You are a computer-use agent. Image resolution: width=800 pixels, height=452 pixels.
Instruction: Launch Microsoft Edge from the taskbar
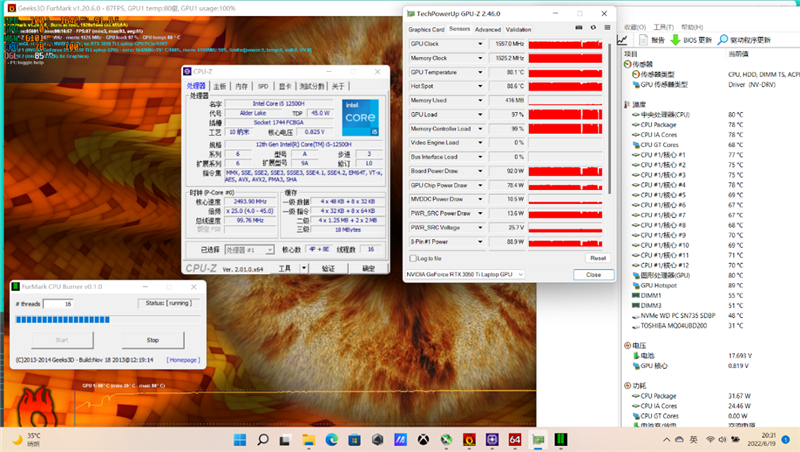(332, 440)
